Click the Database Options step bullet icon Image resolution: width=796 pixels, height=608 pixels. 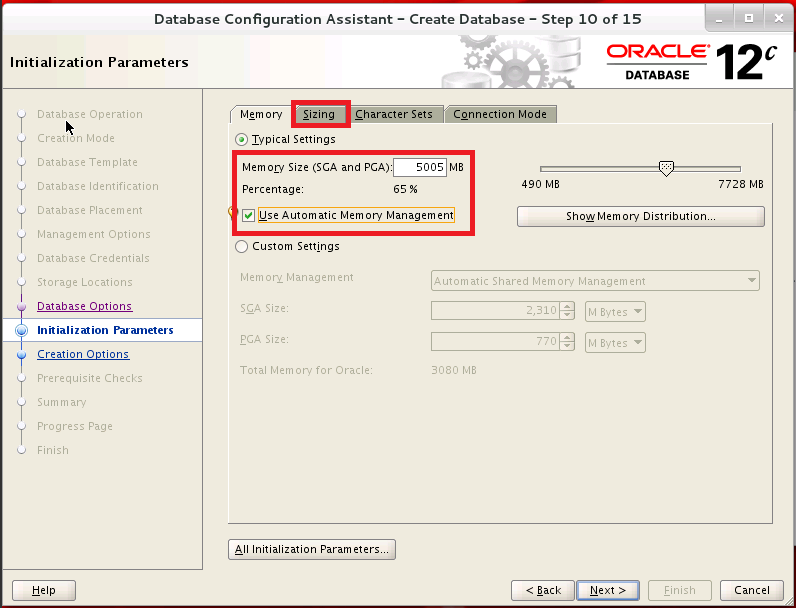[x=21, y=306]
